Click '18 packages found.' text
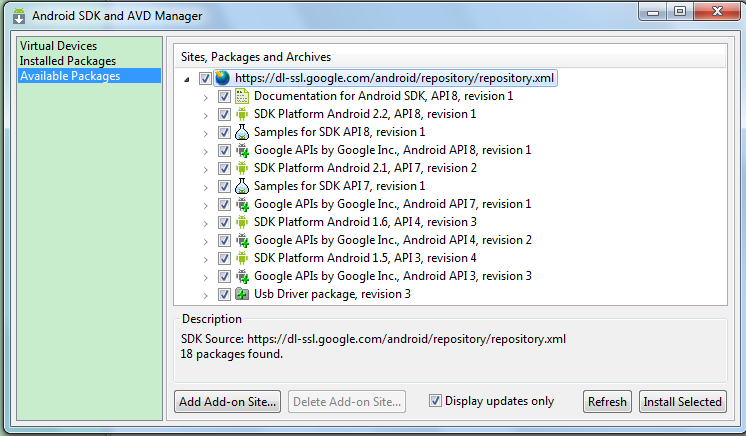The height and width of the screenshot is (436, 746). 231,354
